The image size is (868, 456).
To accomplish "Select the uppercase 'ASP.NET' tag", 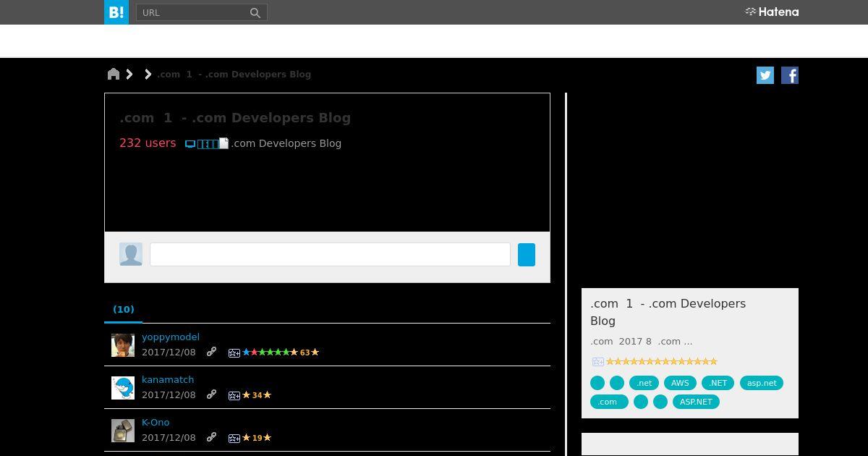I will [696, 402].
